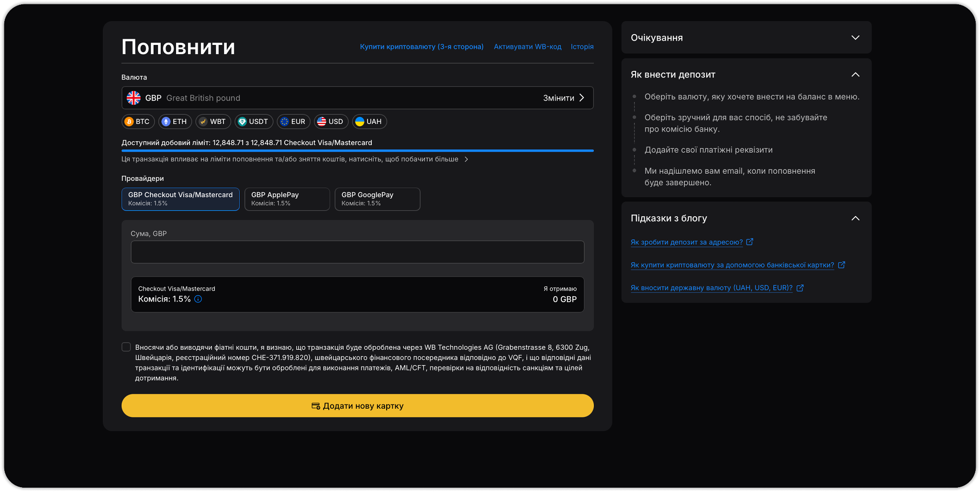Choose GBP ApplePay provider

287,199
